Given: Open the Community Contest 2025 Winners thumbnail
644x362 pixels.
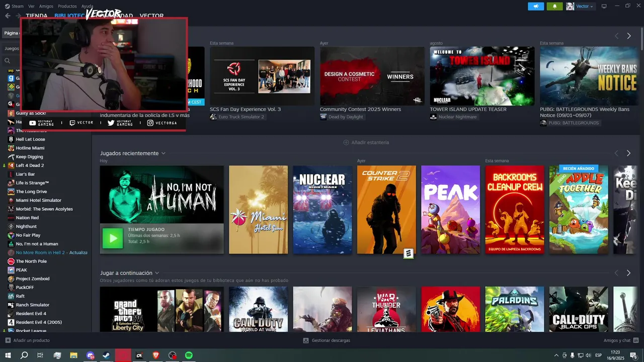Looking at the screenshot, I should (372, 76).
